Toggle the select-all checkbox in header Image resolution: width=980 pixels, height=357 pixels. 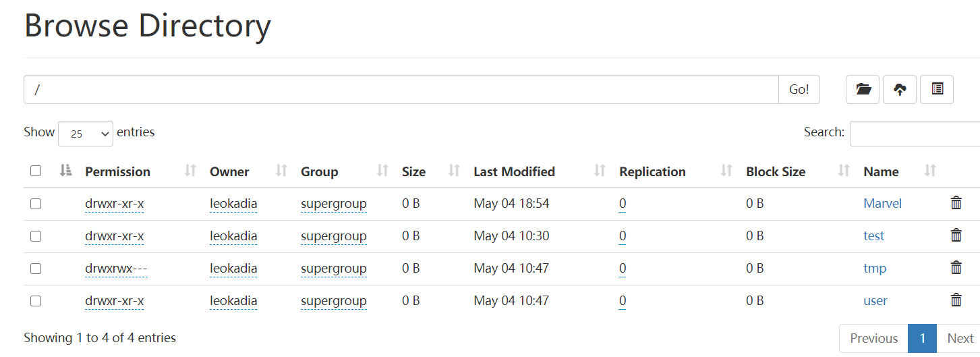coord(36,171)
